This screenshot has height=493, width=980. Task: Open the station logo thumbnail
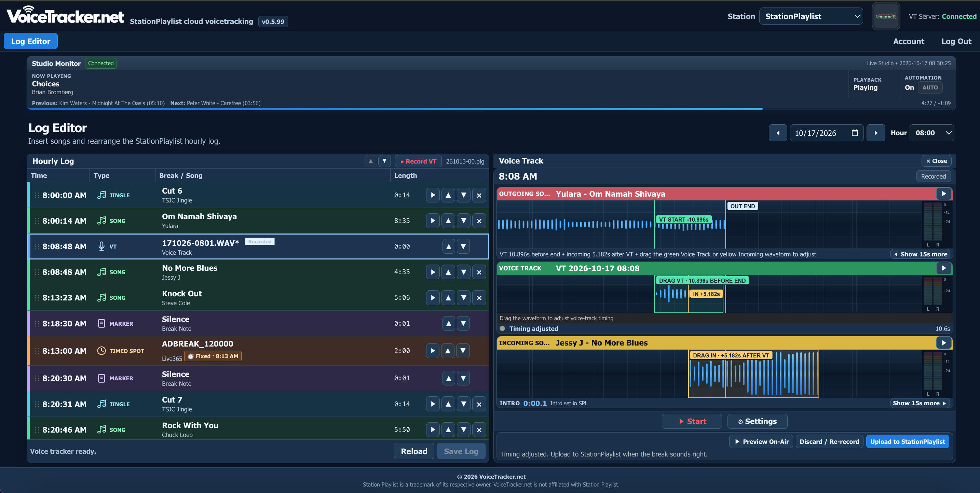886,16
